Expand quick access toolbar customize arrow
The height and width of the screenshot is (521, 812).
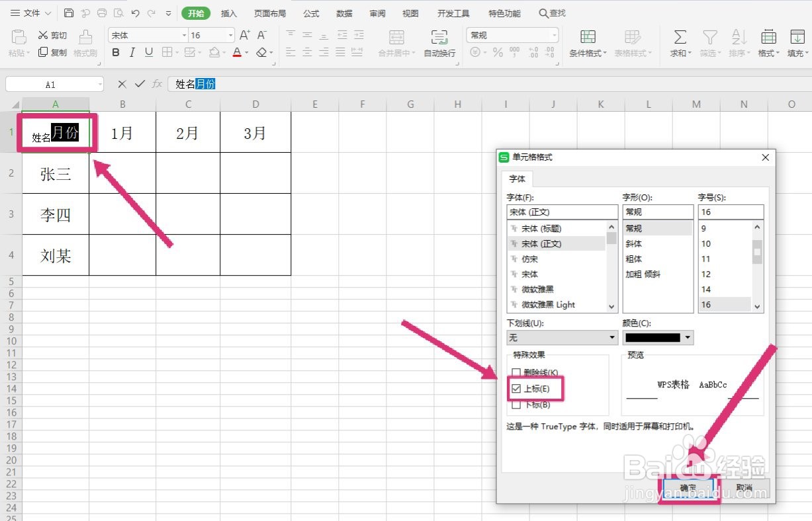pyautogui.click(x=168, y=13)
